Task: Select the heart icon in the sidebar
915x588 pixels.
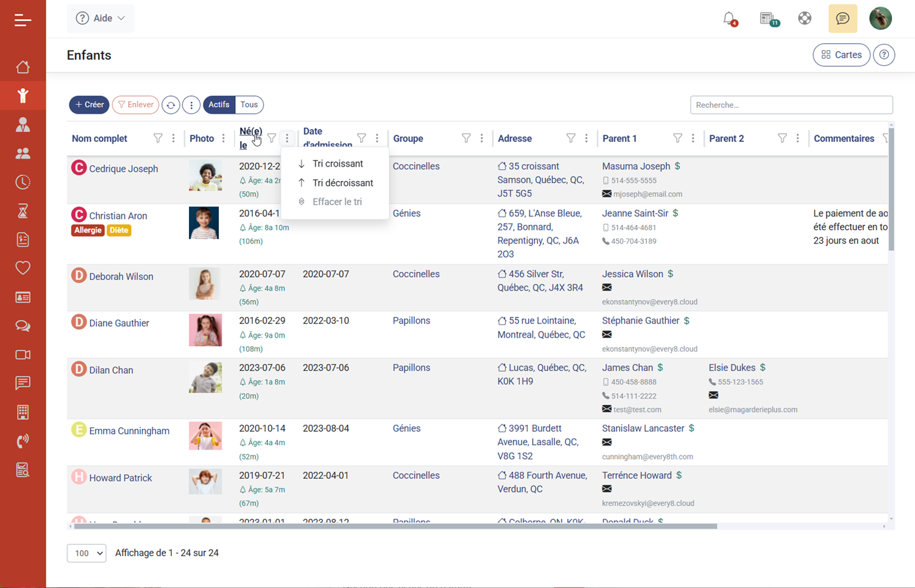Action: [x=23, y=268]
